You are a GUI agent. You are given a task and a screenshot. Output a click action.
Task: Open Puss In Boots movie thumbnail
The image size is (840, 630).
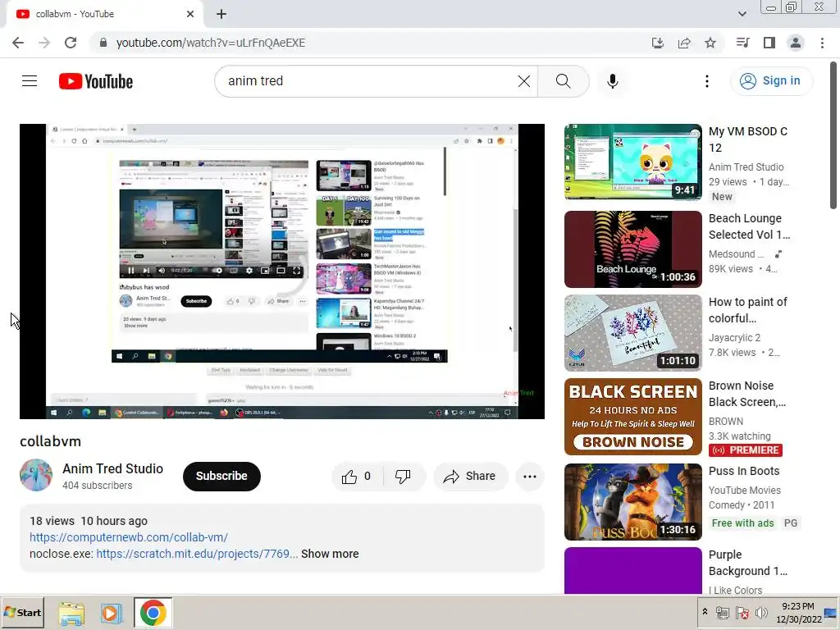coord(632,502)
